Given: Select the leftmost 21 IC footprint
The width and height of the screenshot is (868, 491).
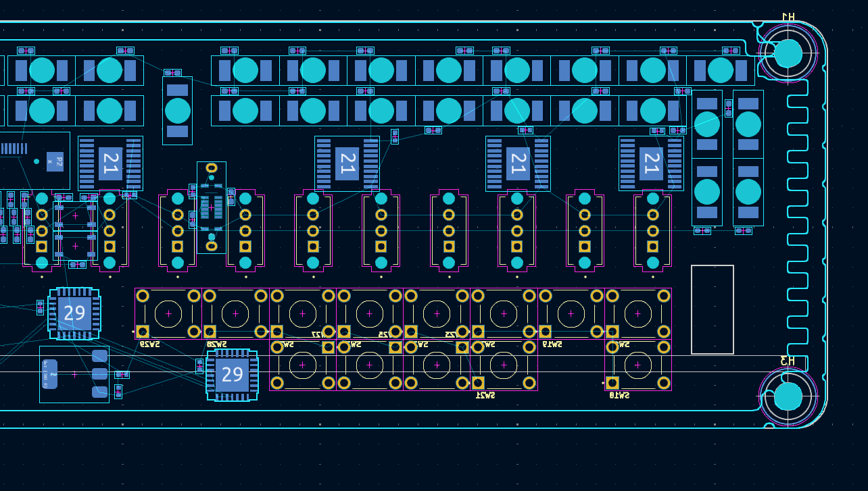Looking at the screenshot, I should click(x=110, y=163).
